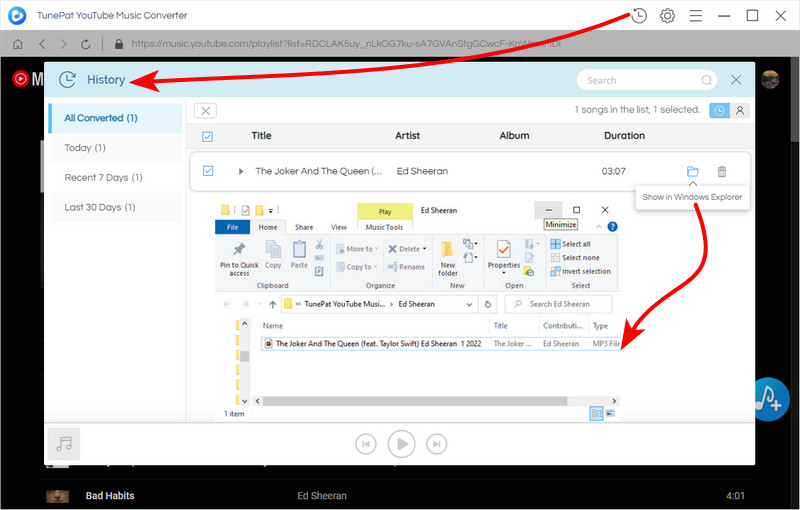
Task: Click the magnifier icon in History search
Action: click(x=706, y=80)
